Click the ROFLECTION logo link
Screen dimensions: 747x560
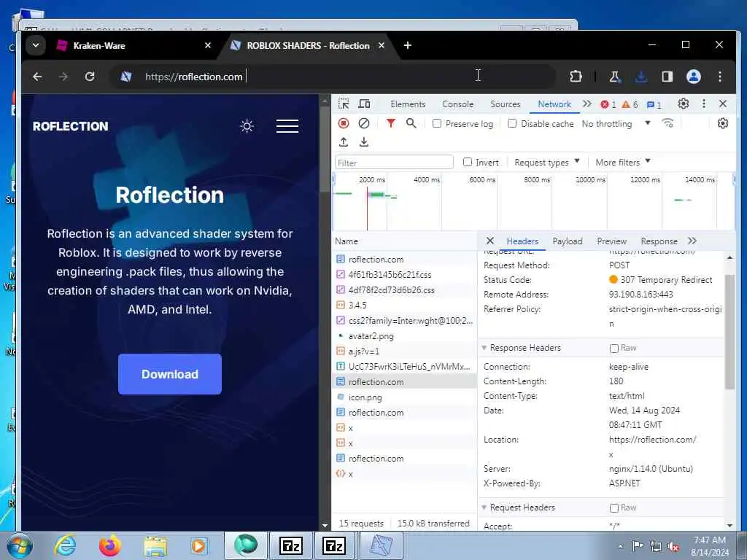pyautogui.click(x=71, y=126)
